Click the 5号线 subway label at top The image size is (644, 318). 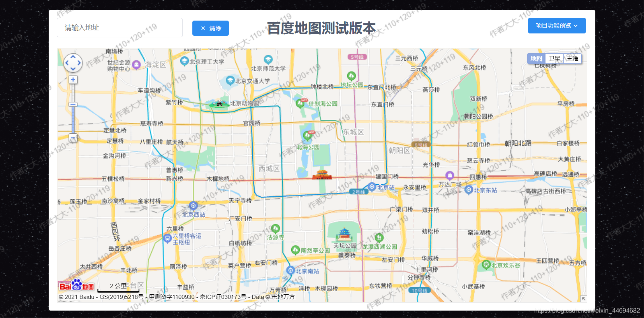(357, 57)
